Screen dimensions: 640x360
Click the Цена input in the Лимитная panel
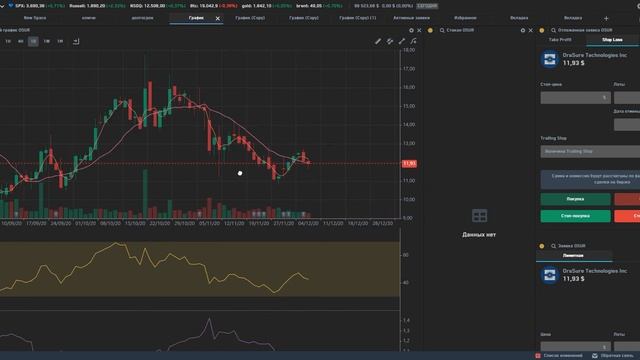(x=576, y=347)
